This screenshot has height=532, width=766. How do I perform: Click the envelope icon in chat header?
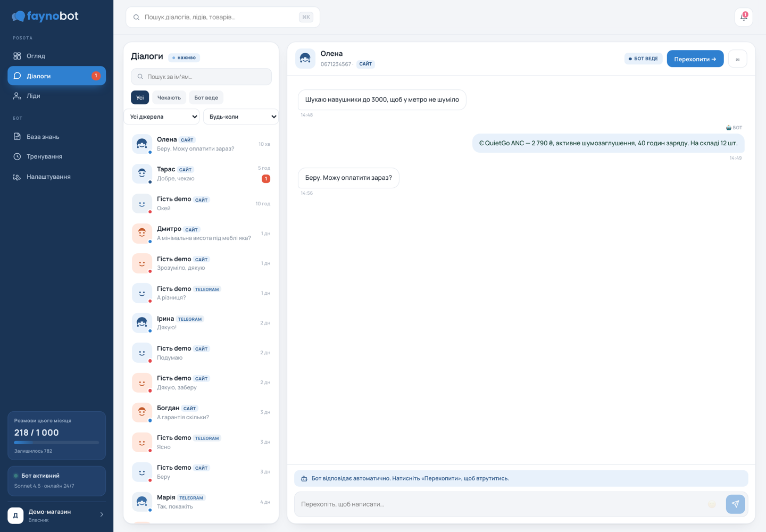(x=737, y=59)
